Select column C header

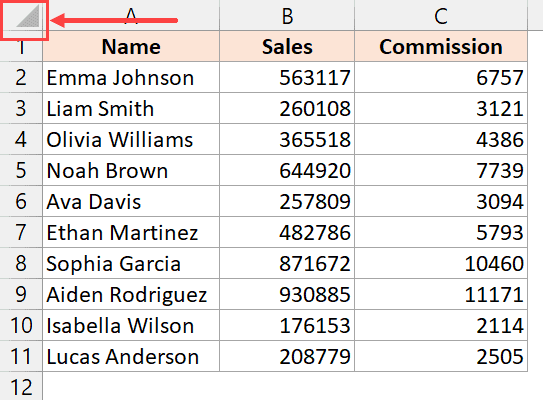[441, 15]
